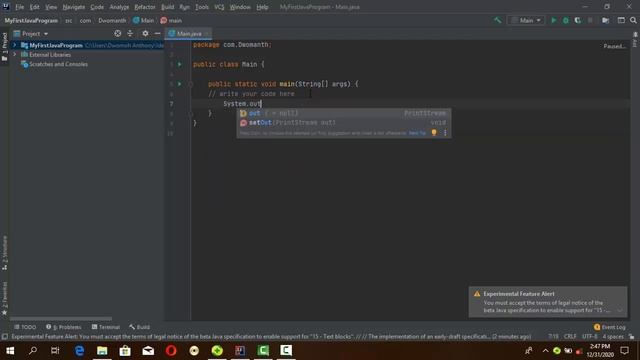Screen dimensions: 640x360
Task: Run Main class from gutter arrow
Action: [179, 64]
